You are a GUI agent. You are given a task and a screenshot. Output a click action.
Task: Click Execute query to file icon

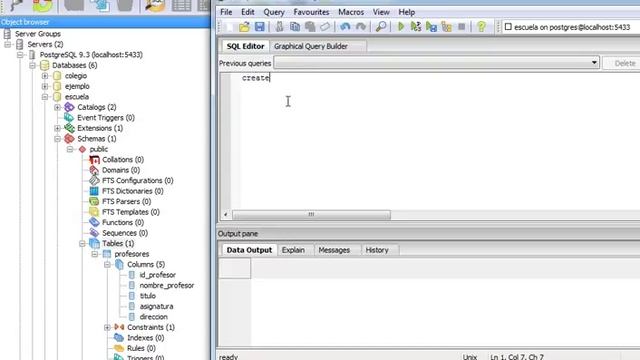pyautogui.click(x=431, y=27)
